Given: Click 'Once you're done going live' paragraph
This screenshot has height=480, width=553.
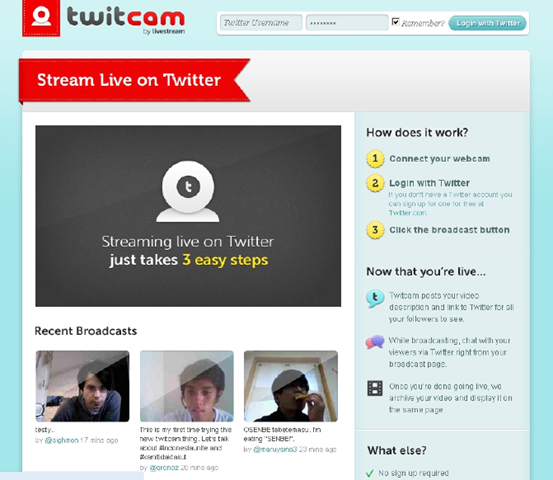Looking at the screenshot, I should 451,398.
